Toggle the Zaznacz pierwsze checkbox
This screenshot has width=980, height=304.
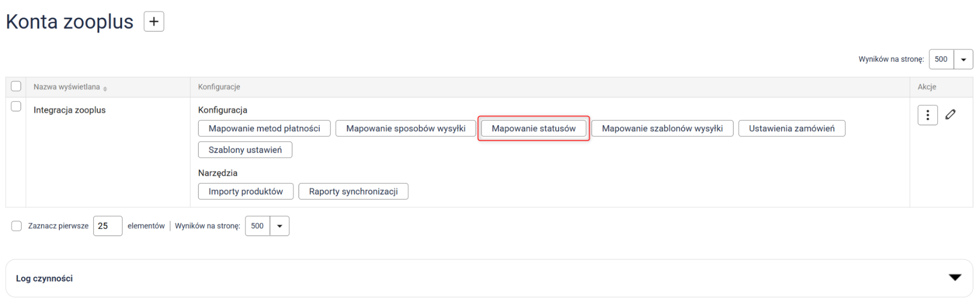(x=17, y=226)
